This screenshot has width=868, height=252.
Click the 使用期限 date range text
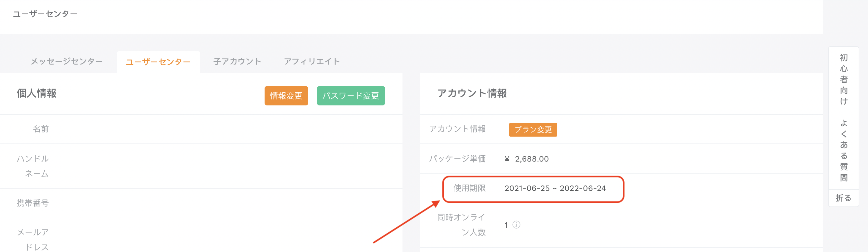tap(555, 188)
